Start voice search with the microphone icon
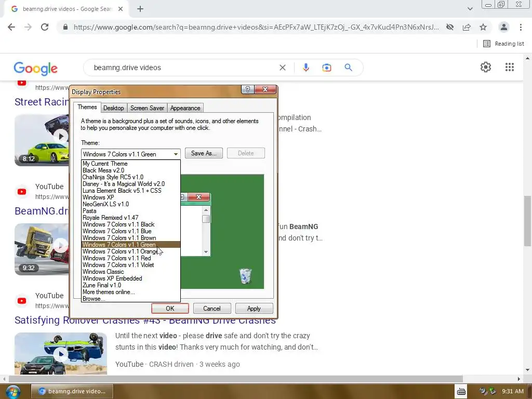The height and width of the screenshot is (399, 532). (x=305, y=68)
